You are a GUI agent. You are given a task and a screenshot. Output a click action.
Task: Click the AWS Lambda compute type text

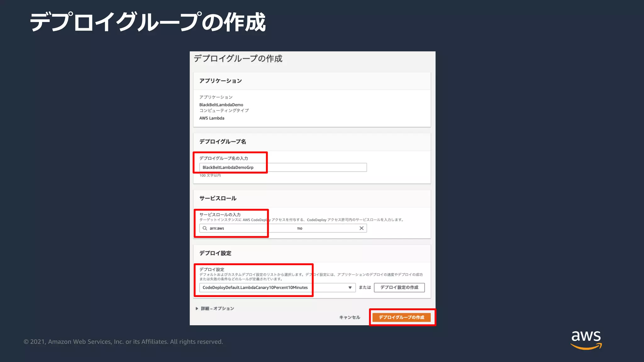coord(212,118)
